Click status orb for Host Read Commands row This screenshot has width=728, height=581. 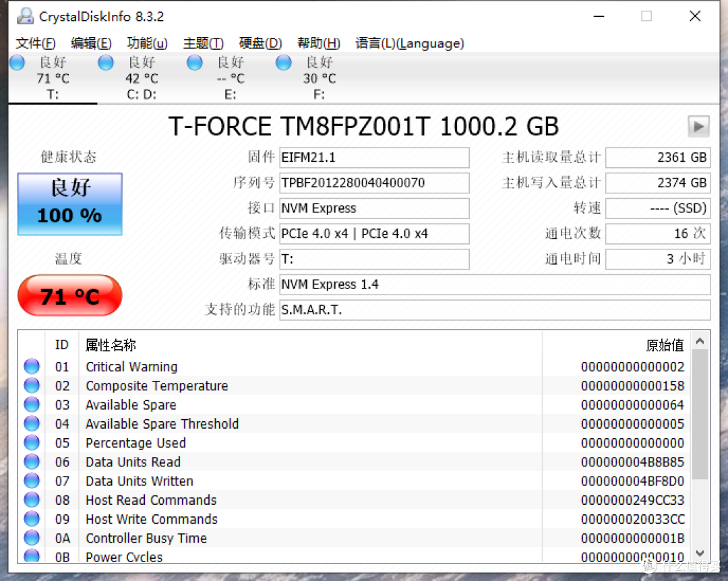pyautogui.click(x=32, y=499)
